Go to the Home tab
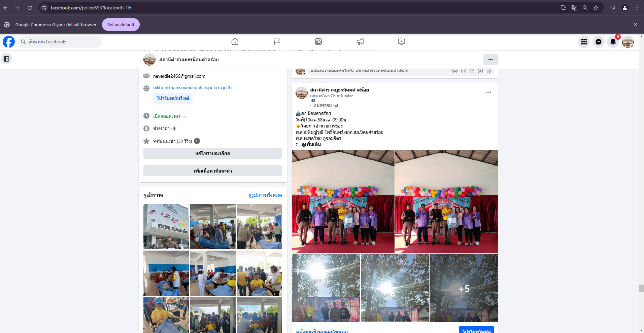 [x=235, y=42]
